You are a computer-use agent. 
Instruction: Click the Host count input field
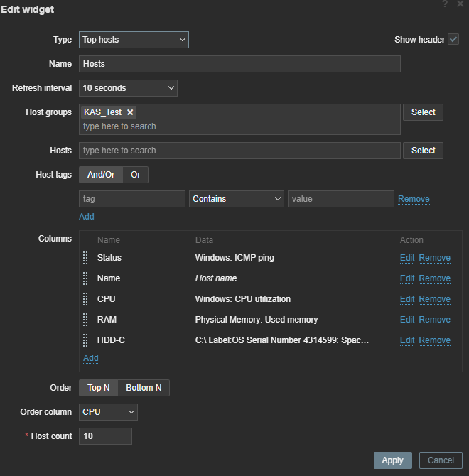tap(105, 436)
